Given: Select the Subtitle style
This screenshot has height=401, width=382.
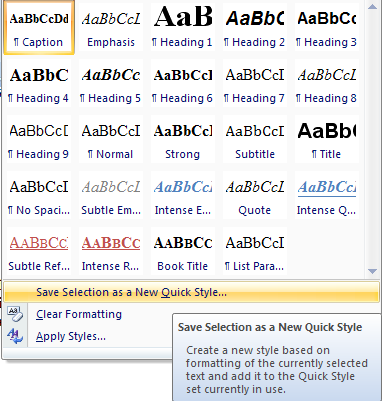Looking at the screenshot, I should click(x=255, y=139).
